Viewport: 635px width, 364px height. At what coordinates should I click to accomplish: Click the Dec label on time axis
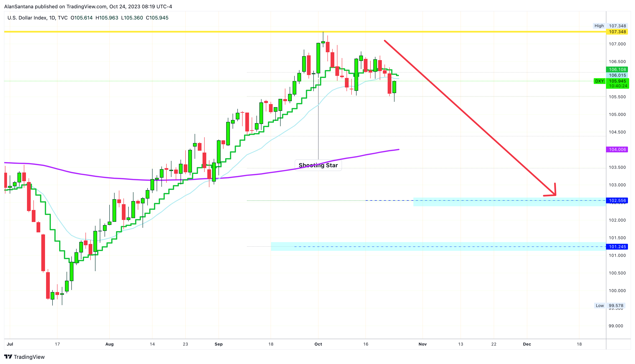[527, 344]
